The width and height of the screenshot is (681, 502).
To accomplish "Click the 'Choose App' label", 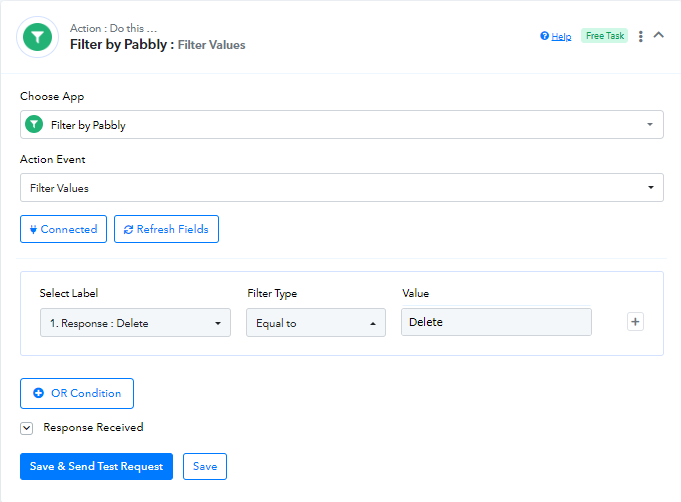I will coord(52,96).
